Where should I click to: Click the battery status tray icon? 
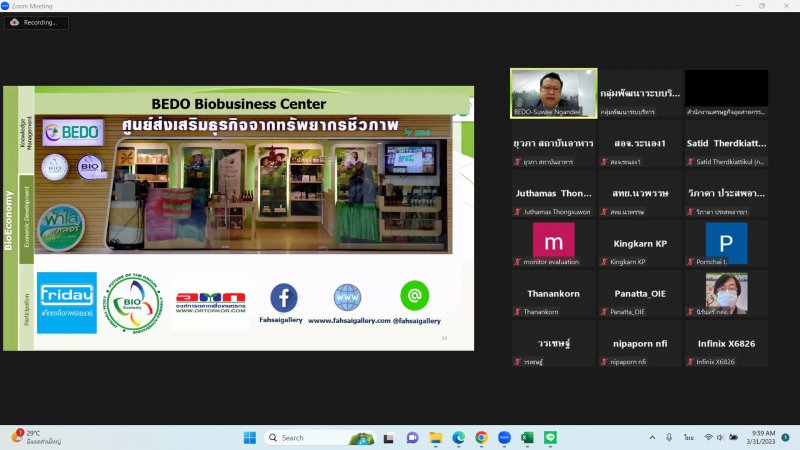click(733, 438)
